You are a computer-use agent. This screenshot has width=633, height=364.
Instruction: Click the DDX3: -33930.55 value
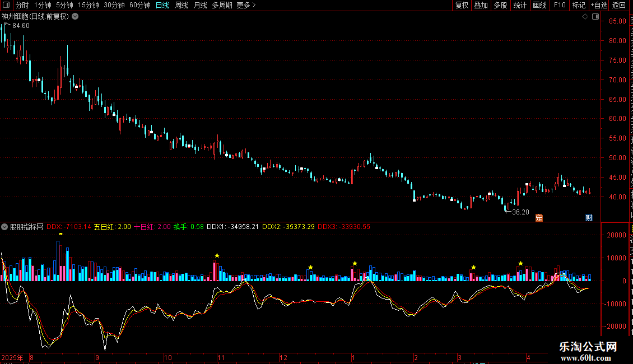click(x=344, y=227)
